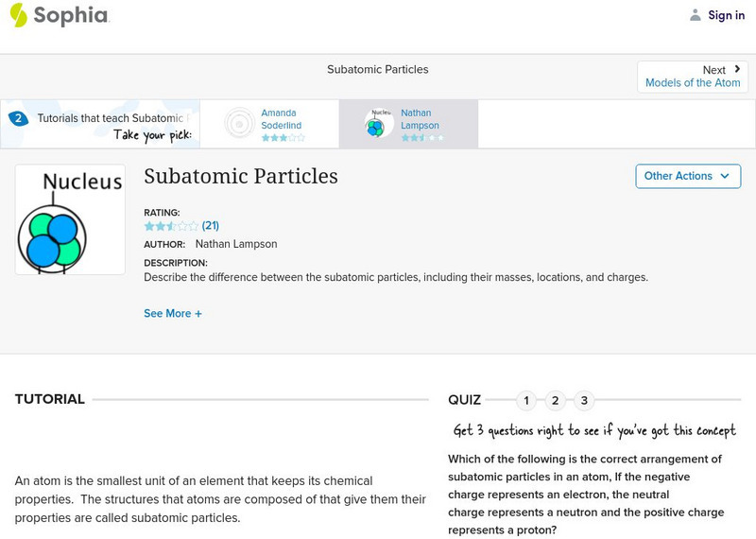Go to Models of the Atom
The height and width of the screenshot is (539, 756).
coord(693,83)
